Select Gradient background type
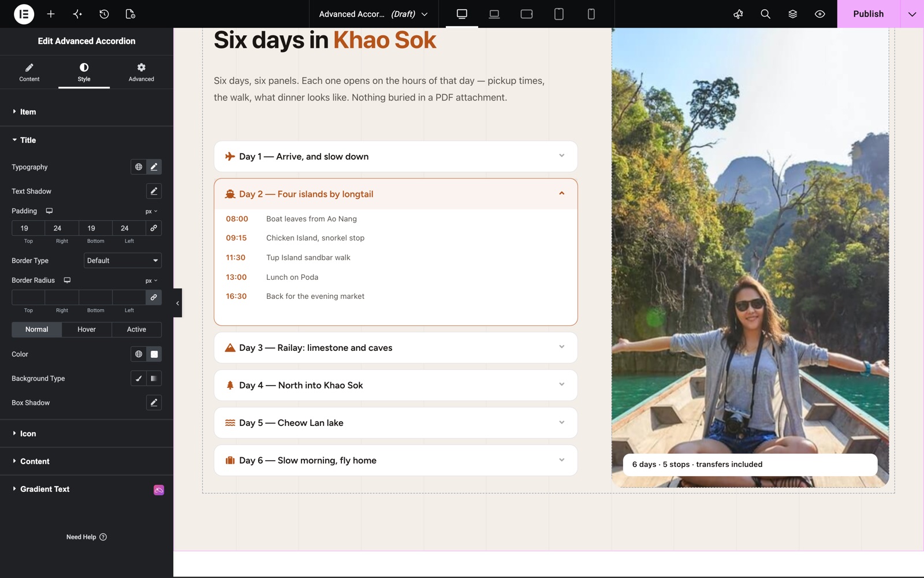924x578 pixels. (154, 379)
